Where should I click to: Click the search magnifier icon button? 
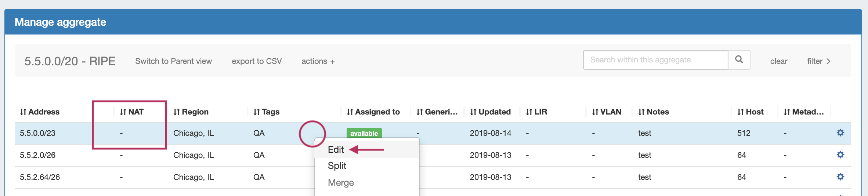(739, 60)
